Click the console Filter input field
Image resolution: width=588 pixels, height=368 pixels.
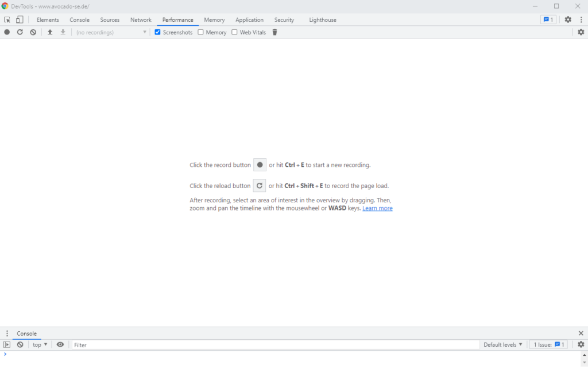pyautogui.click(x=276, y=344)
